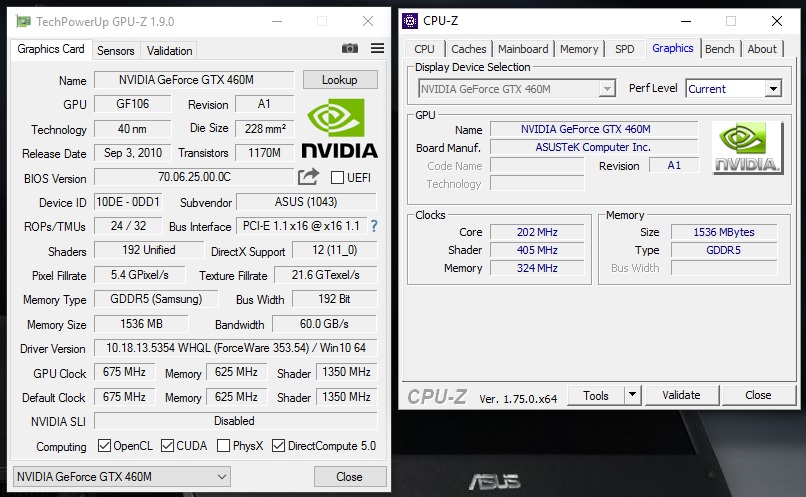Image resolution: width=806 pixels, height=497 pixels.
Task: Click the Driver Version field
Action: (235, 348)
